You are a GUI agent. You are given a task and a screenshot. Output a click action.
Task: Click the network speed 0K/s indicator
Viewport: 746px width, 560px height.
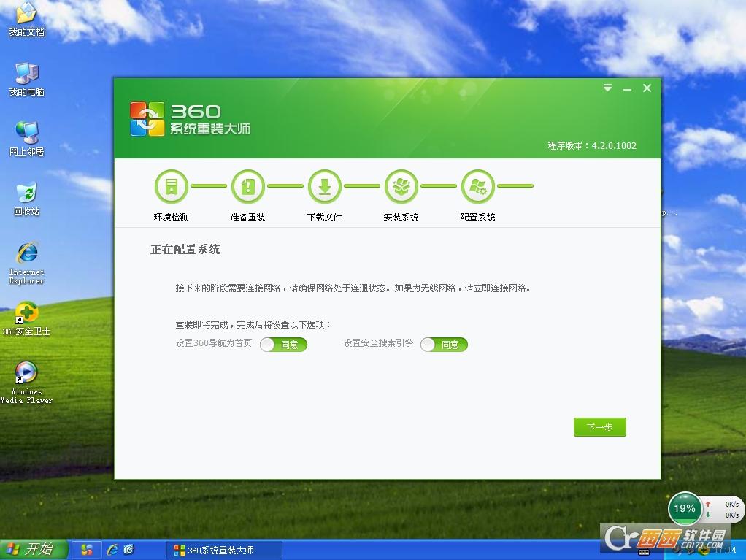pos(723,510)
